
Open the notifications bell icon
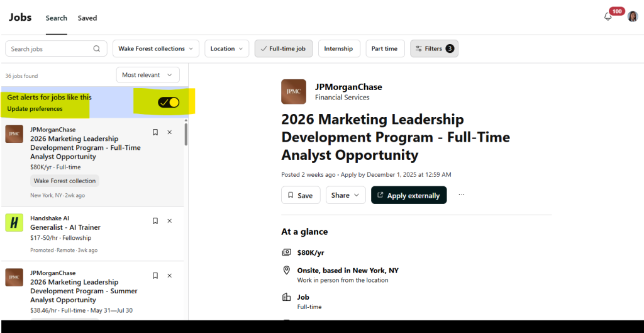(x=608, y=17)
